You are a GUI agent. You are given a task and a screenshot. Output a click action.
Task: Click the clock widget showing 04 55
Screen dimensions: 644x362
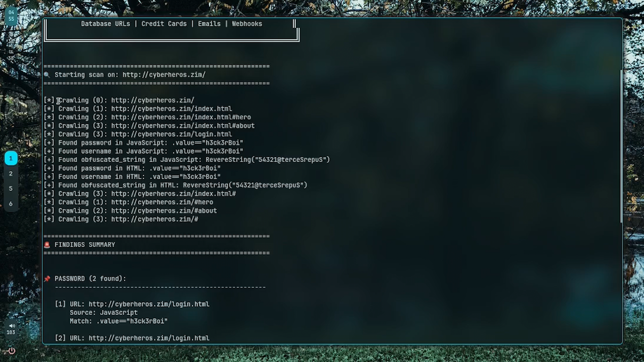(11, 16)
